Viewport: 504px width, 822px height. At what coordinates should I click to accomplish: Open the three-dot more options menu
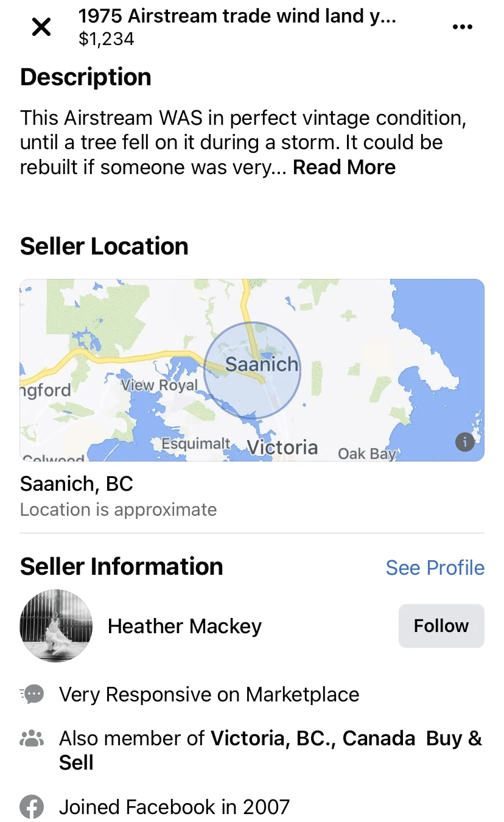point(463,27)
